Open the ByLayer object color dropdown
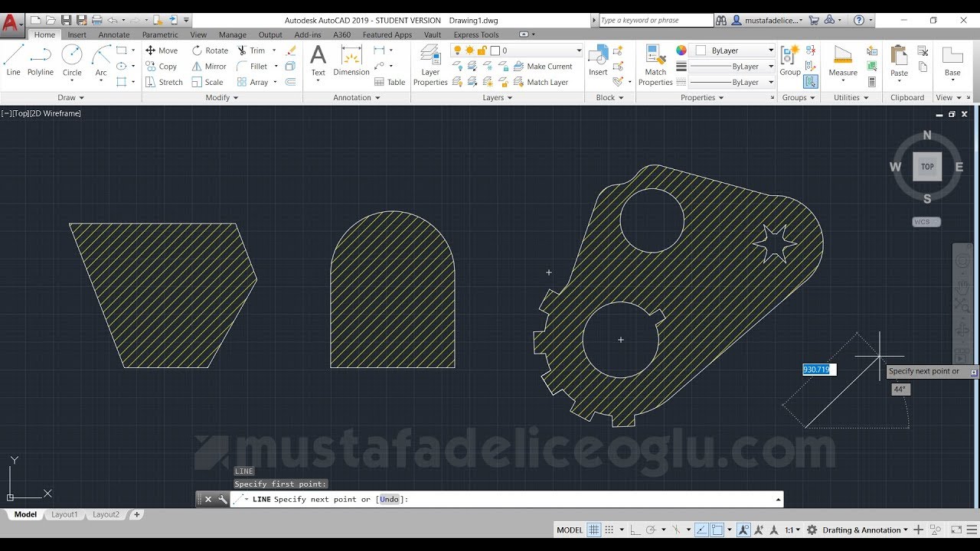This screenshot has width=980, height=551. pos(733,51)
